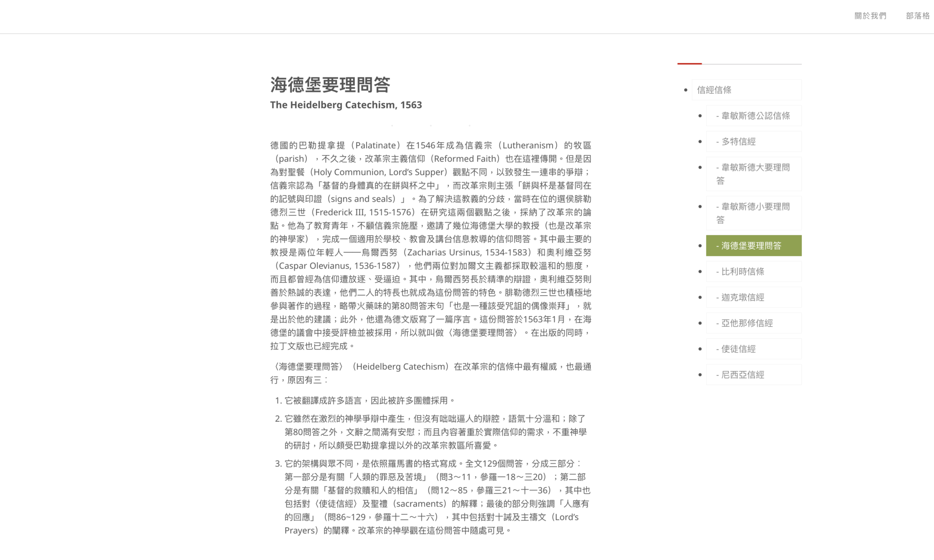Screen dimensions: 934x560
Task: Click the page title 海德堡要理問答
Action: click(x=330, y=85)
